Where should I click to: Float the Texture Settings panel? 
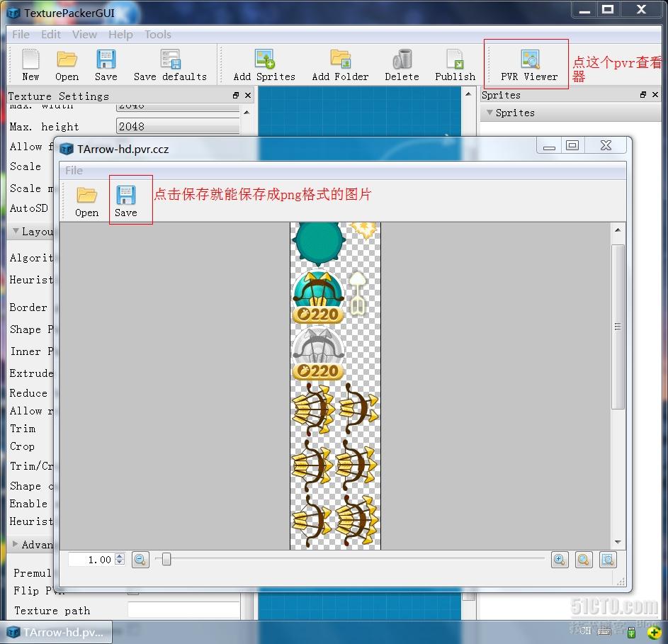(236, 96)
